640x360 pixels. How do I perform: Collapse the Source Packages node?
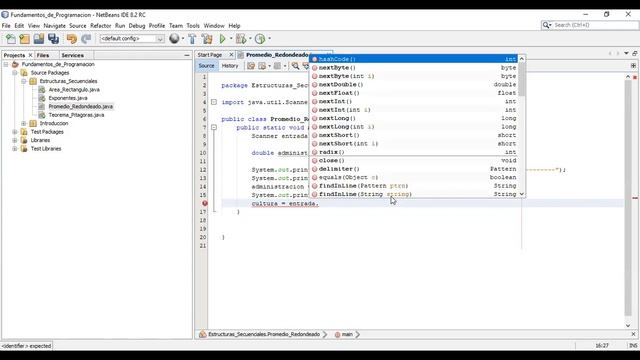point(15,73)
